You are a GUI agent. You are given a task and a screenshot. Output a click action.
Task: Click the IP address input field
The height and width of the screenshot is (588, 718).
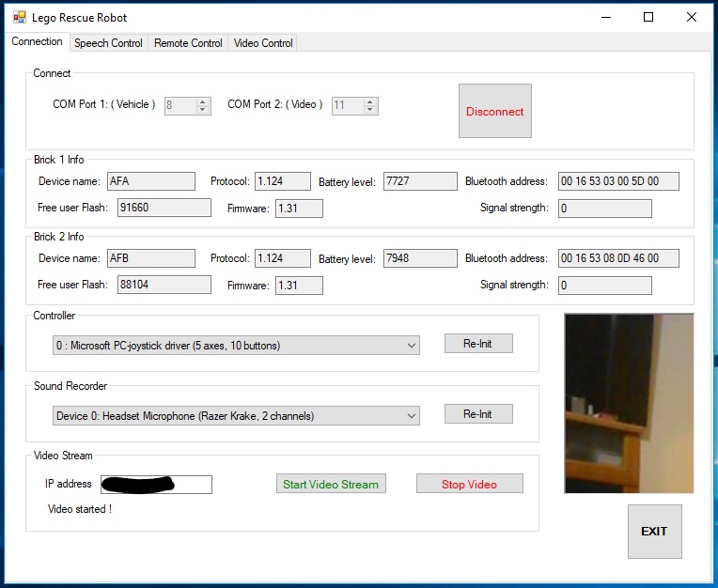(x=156, y=485)
